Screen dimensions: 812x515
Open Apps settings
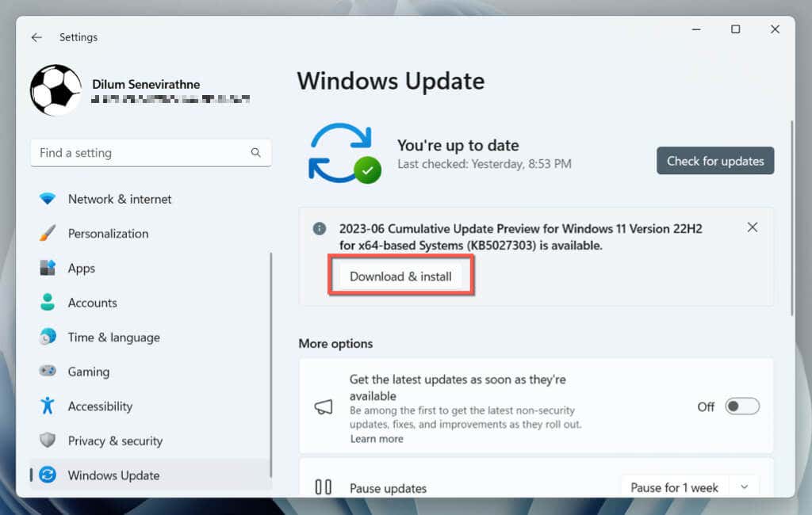(150, 268)
